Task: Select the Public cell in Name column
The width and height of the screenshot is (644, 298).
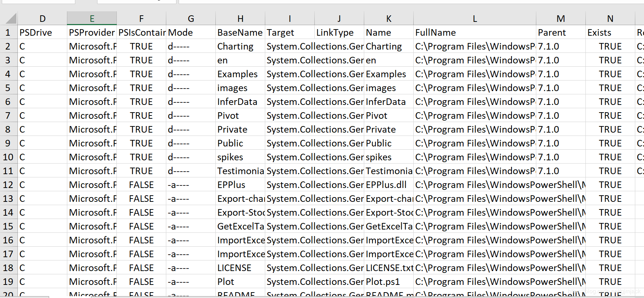Action: (x=389, y=143)
